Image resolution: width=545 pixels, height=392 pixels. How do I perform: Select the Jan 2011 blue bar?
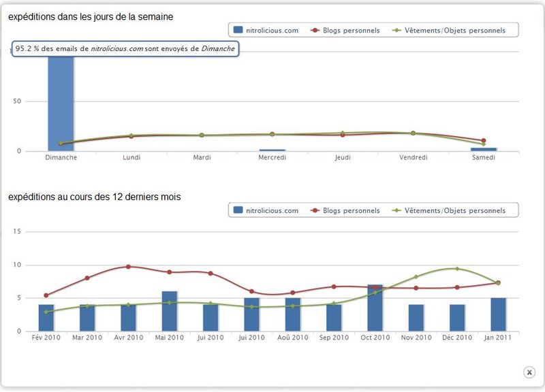[x=498, y=314]
